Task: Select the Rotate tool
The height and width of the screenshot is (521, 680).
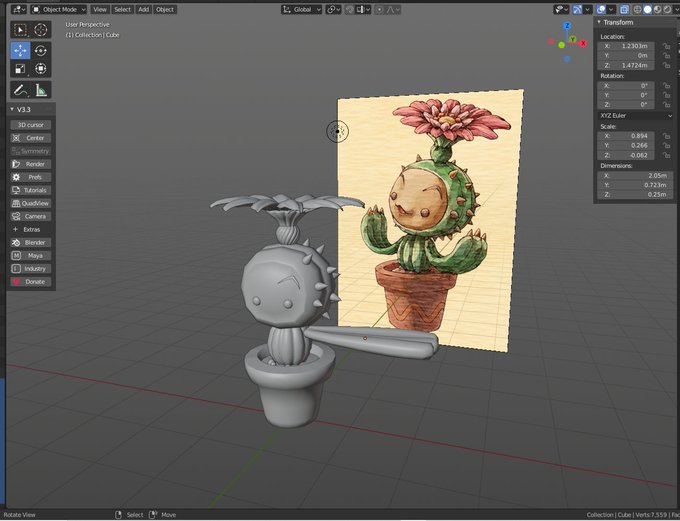Action: pyautogui.click(x=41, y=50)
